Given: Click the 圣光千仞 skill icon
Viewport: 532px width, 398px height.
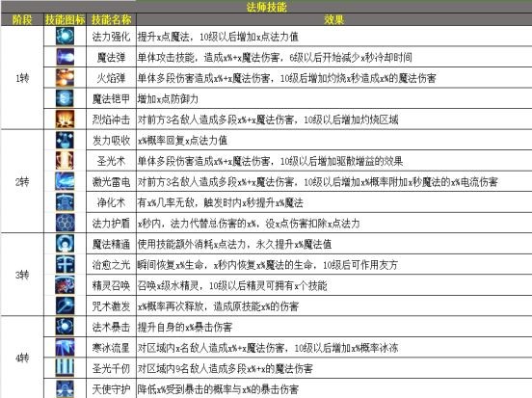Looking at the screenshot, I should (65, 368).
